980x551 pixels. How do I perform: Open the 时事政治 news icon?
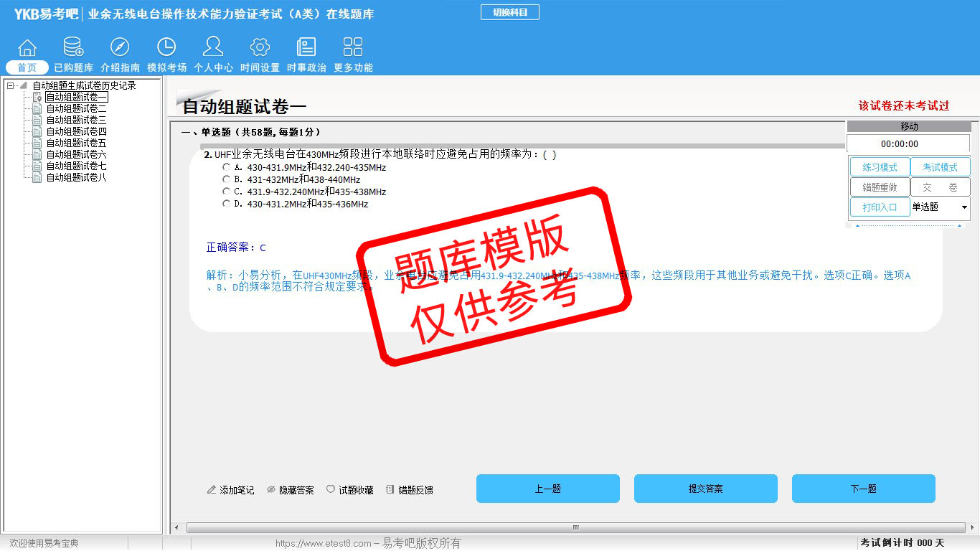(x=306, y=55)
